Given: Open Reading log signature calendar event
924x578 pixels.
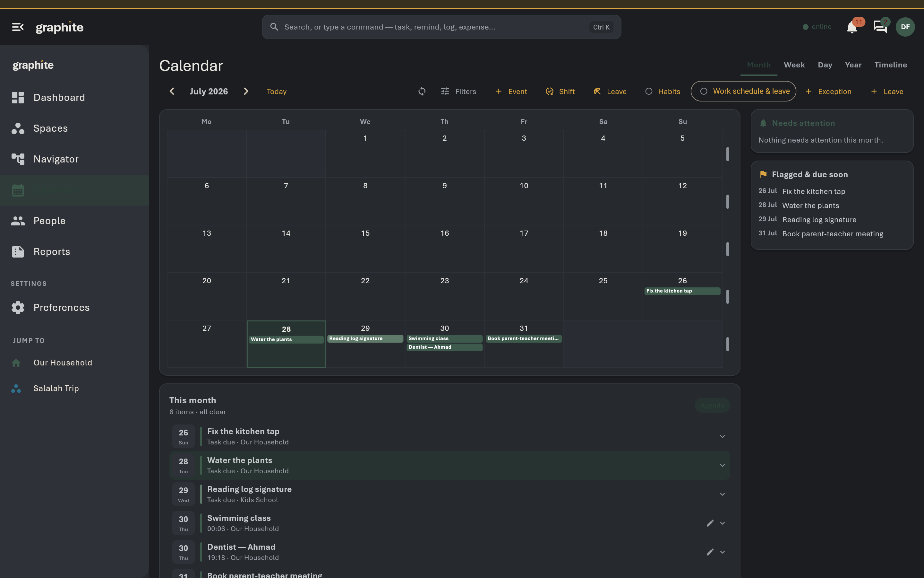Looking at the screenshot, I should (365, 339).
